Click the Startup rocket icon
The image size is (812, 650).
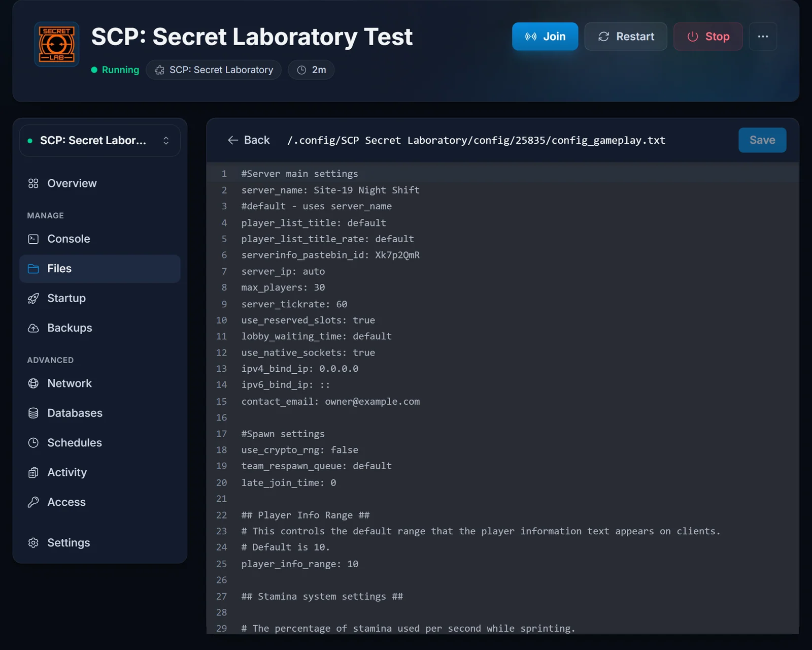(x=33, y=298)
